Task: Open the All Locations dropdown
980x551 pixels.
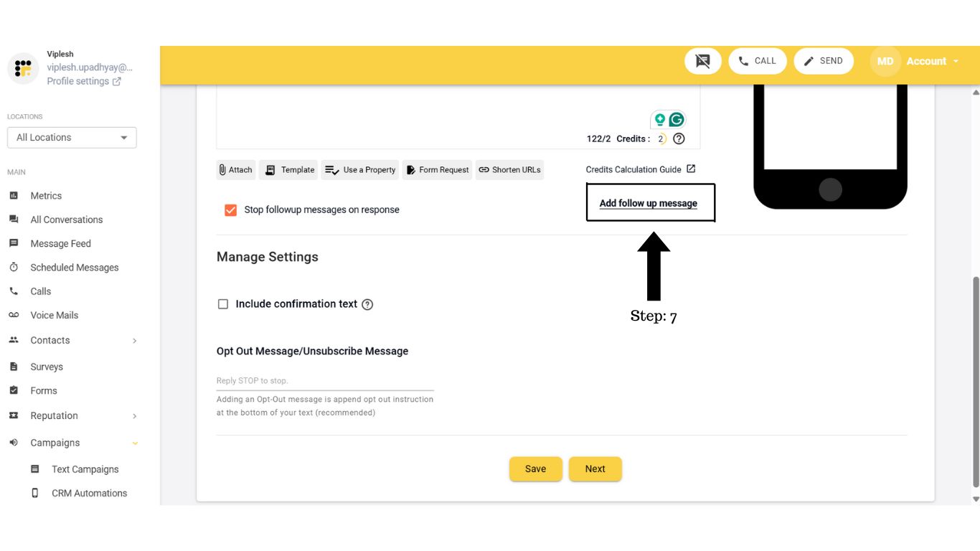Action: pyautogui.click(x=72, y=137)
